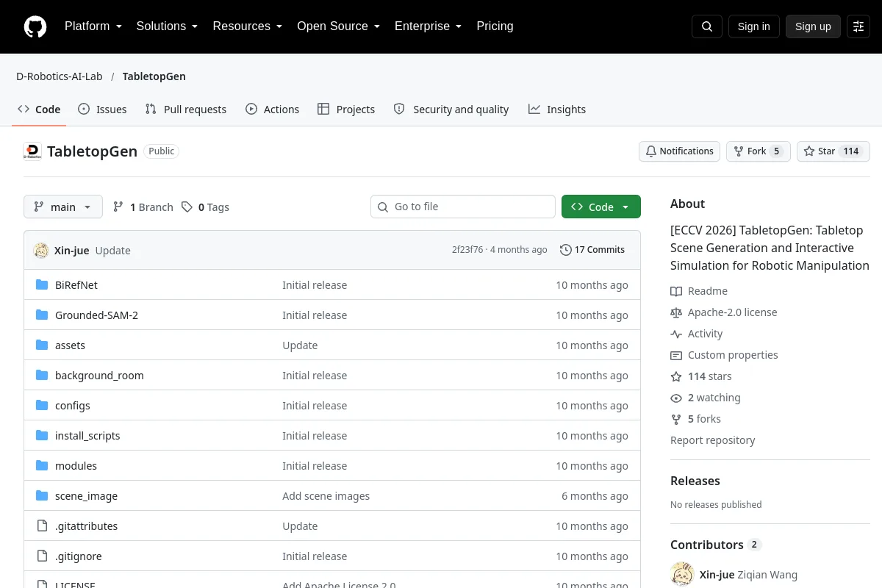Image resolution: width=882 pixels, height=588 pixels.
Task: Open the BiRefNet folder icon
Action: point(42,285)
